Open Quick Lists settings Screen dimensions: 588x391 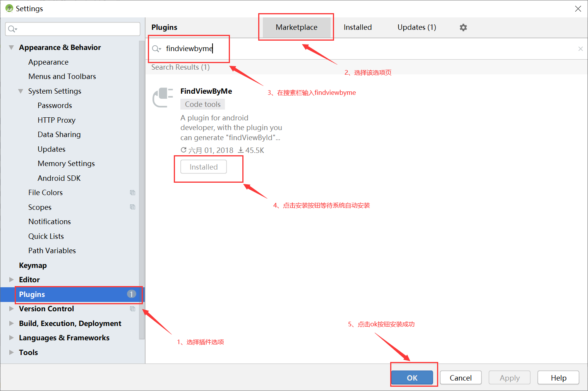[x=46, y=237]
